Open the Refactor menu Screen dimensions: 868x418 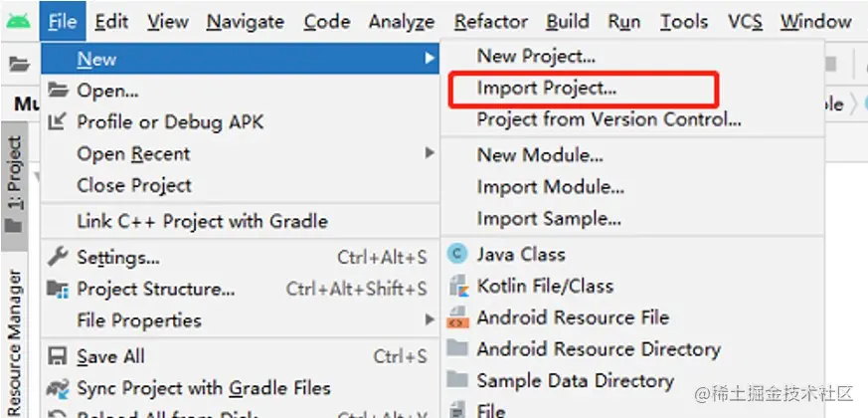[x=491, y=22]
